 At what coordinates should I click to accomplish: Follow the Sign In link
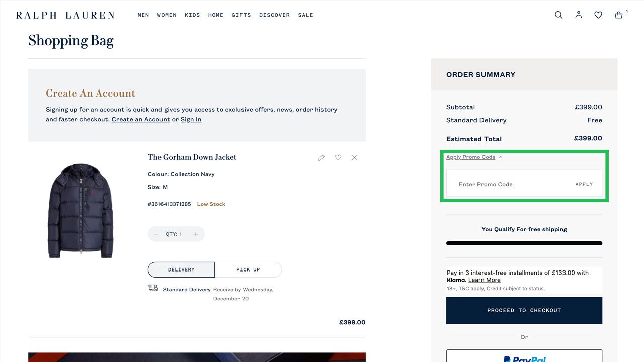pos(191,119)
